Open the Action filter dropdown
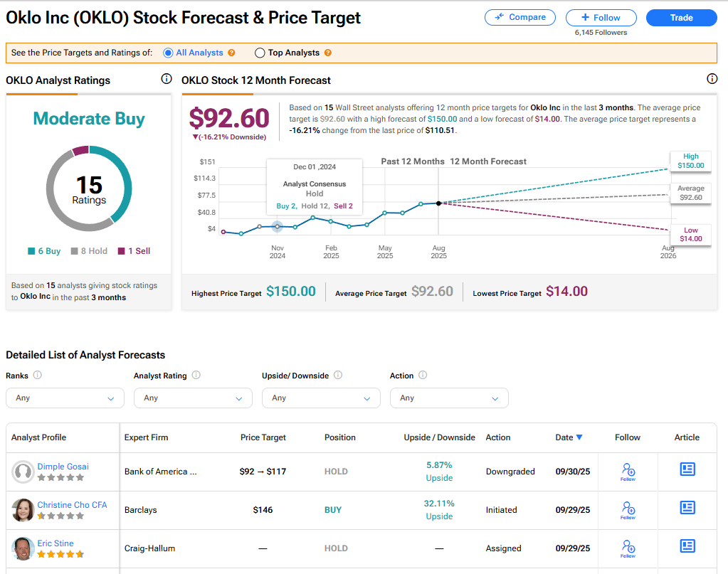The height and width of the screenshot is (574, 728). point(449,398)
